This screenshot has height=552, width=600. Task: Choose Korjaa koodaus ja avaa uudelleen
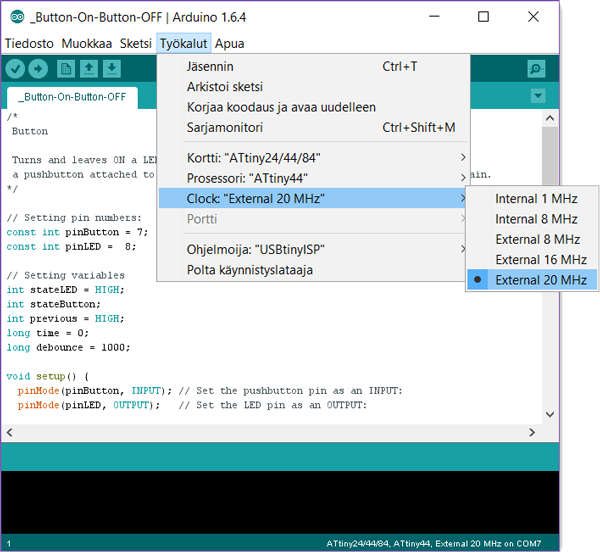click(313, 107)
